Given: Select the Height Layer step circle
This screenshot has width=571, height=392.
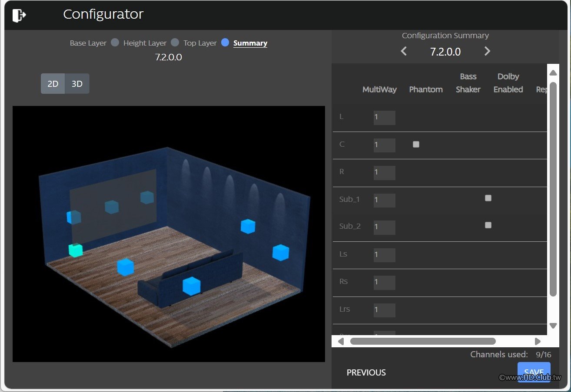Looking at the screenshot, I should tap(175, 43).
